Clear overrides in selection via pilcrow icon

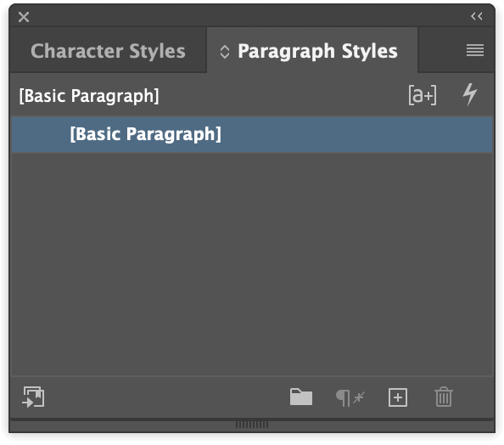coord(350,398)
